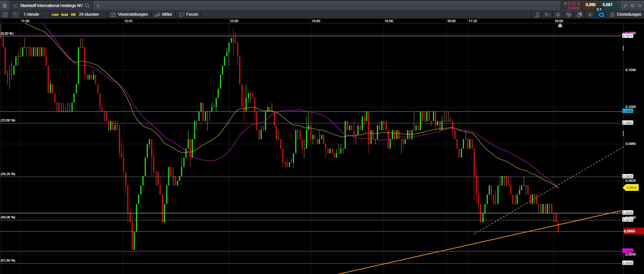Select the 1std quick interval

click(x=55, y=15)
